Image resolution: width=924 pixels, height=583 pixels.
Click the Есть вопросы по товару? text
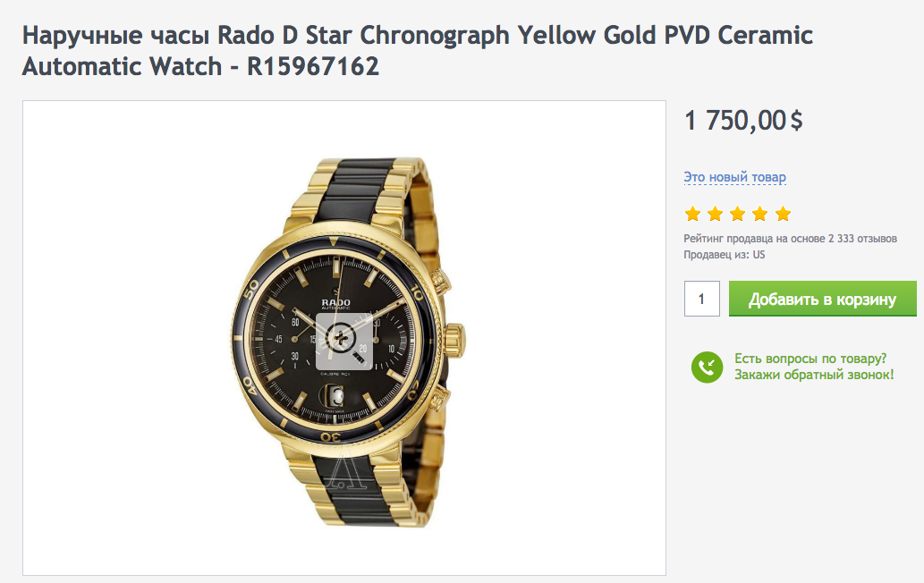[810, 359]
